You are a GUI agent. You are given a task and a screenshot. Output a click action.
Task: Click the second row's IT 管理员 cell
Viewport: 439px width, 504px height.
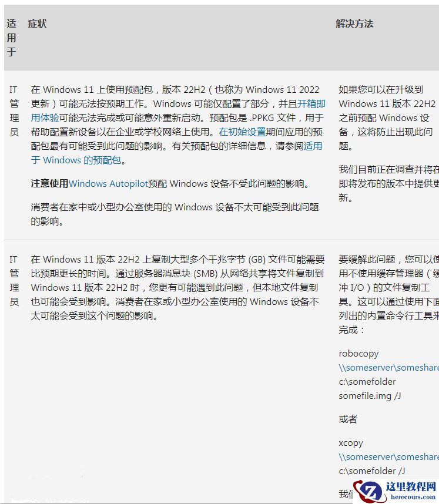[x=14, y=281]
